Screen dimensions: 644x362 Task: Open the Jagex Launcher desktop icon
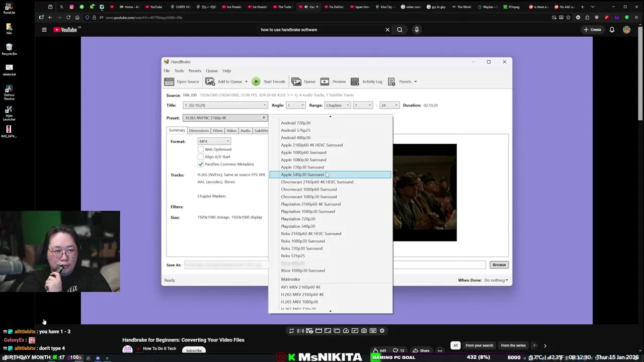(x=9, y=113)
